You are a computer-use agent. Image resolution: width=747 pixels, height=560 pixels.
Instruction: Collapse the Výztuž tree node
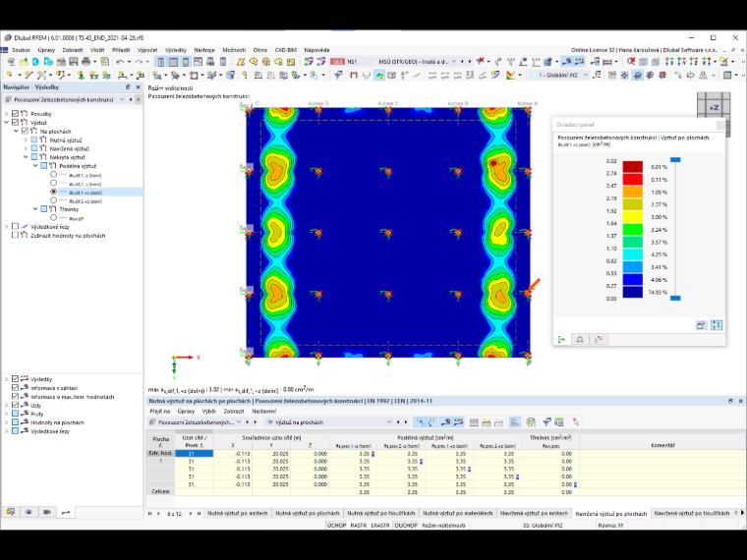(x=7, y=123)
